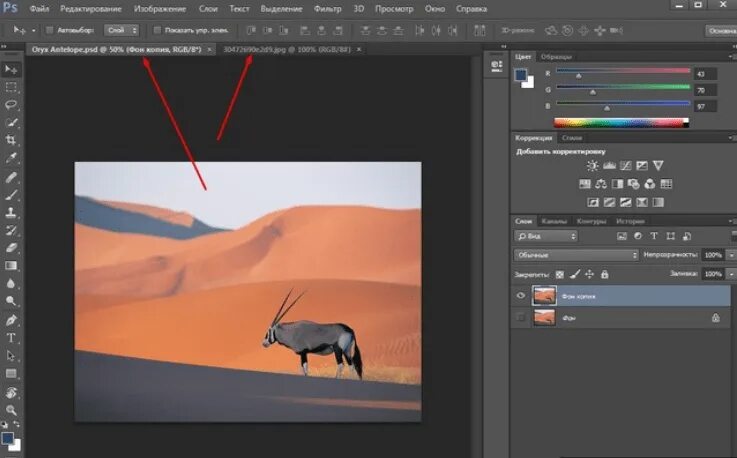Toggle type layer filter icon
The image size is (737, 458).
654,236
